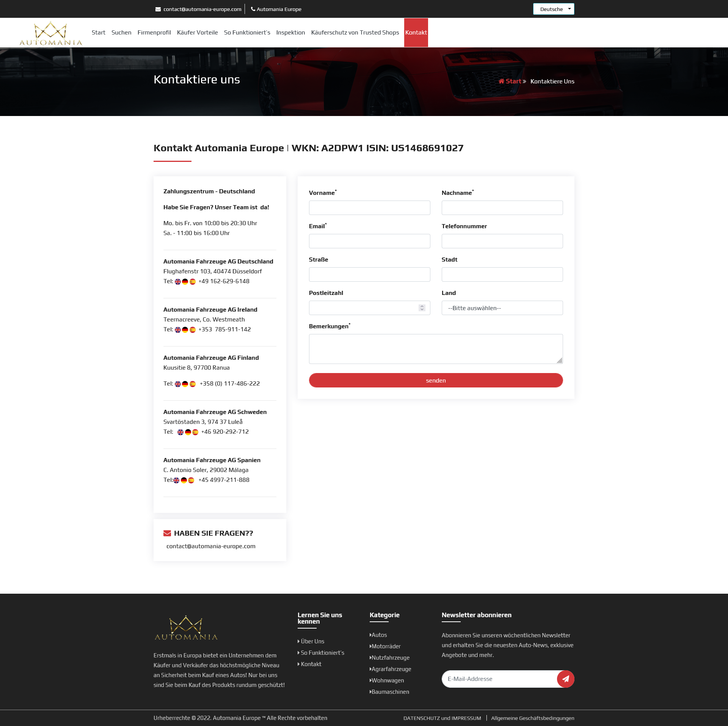Open the Nutzfahrzeuge category link
The width and height of the screenshot is (728, 726).
point(391,658)
